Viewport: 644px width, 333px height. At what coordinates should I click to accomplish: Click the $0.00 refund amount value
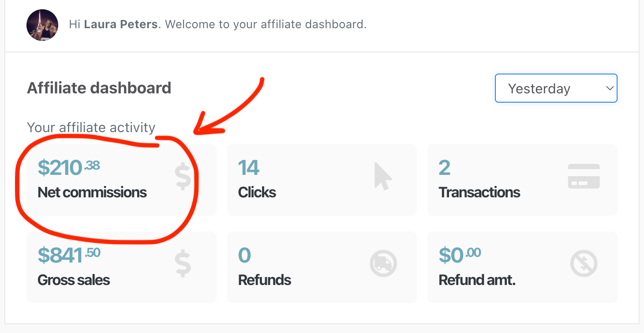[460, 255]
